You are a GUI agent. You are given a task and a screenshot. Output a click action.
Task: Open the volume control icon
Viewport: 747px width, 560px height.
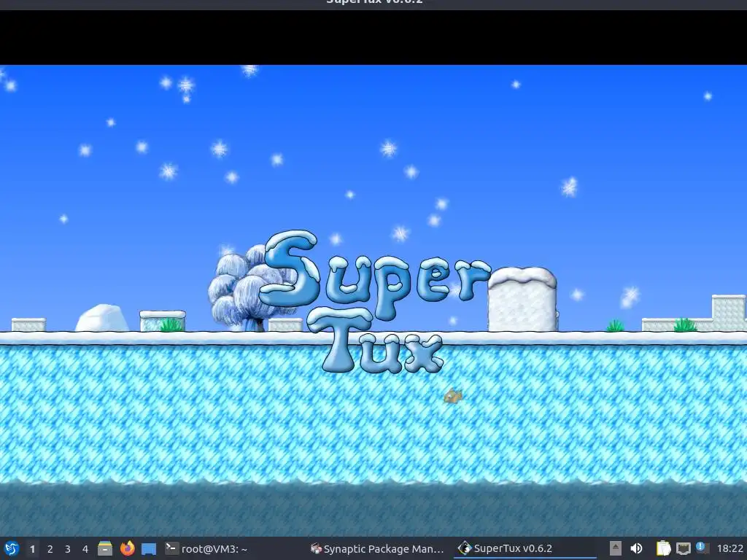coord(636,548)
